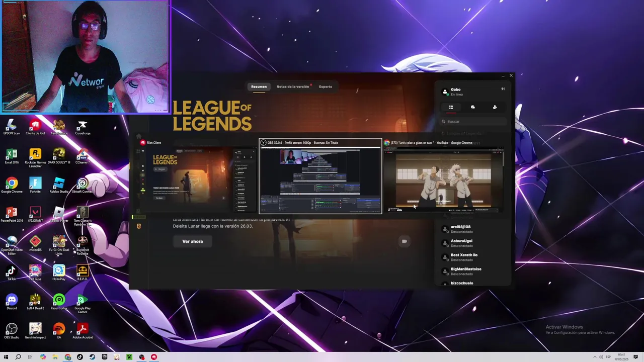
Task: Open HoYoPlay desktop shortcut
Action: click(59, 273)
